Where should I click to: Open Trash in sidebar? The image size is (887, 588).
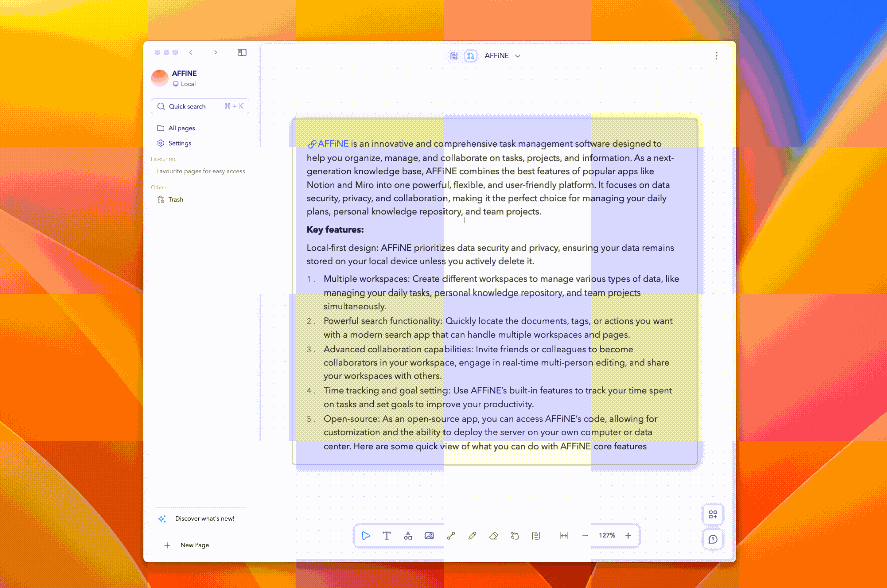pos(200,200)
